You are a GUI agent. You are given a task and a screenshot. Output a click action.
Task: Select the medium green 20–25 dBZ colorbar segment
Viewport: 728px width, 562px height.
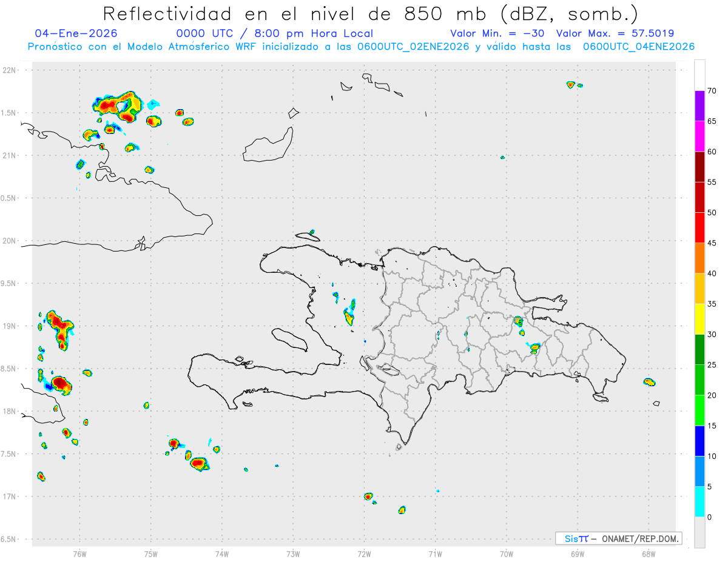699,380
